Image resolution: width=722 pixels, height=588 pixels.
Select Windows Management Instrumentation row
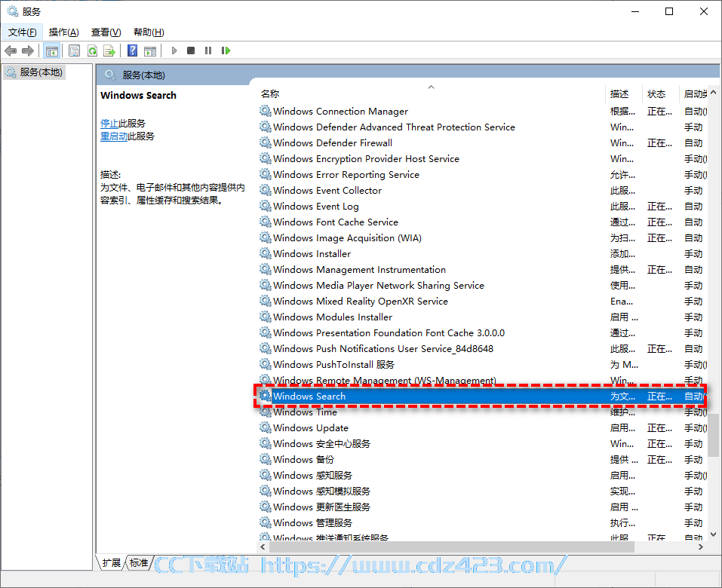click(x=482, y=270)
